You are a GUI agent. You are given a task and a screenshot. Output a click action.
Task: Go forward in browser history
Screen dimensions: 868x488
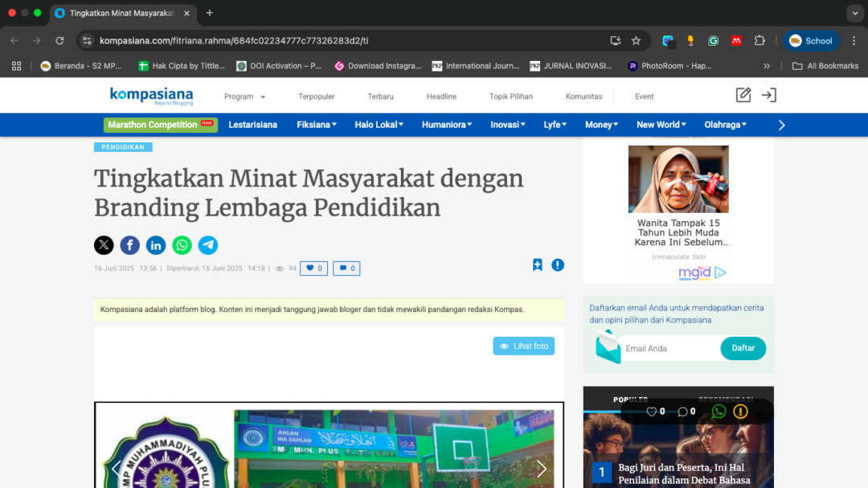[x=36, y=40]
